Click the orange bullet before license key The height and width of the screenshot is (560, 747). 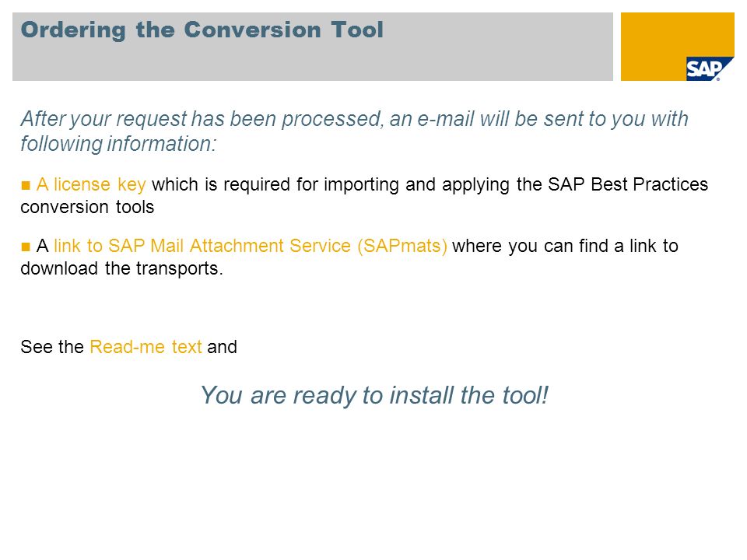26,185
